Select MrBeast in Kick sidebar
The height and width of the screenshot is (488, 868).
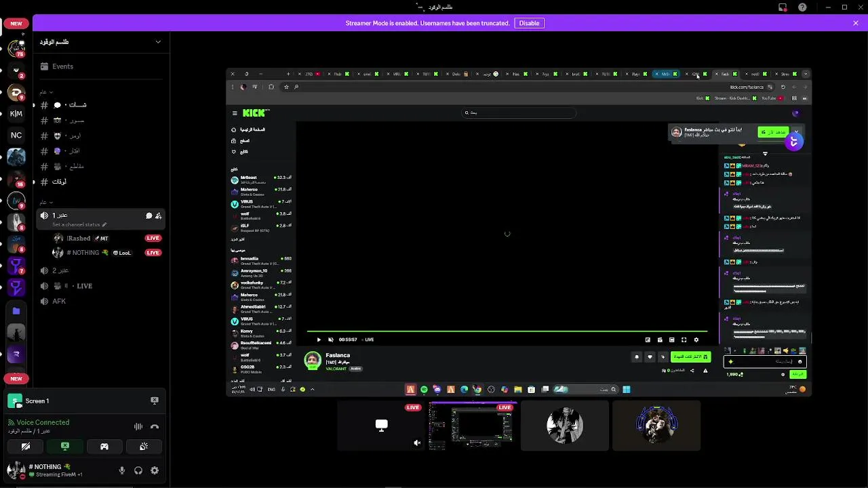pyautogui.click(x=261, y=179)
